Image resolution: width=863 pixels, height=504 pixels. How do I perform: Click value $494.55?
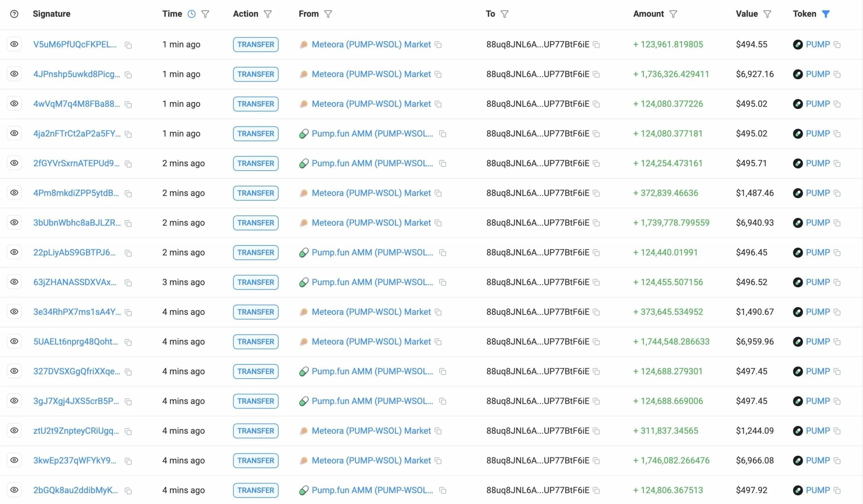(752, 44)
